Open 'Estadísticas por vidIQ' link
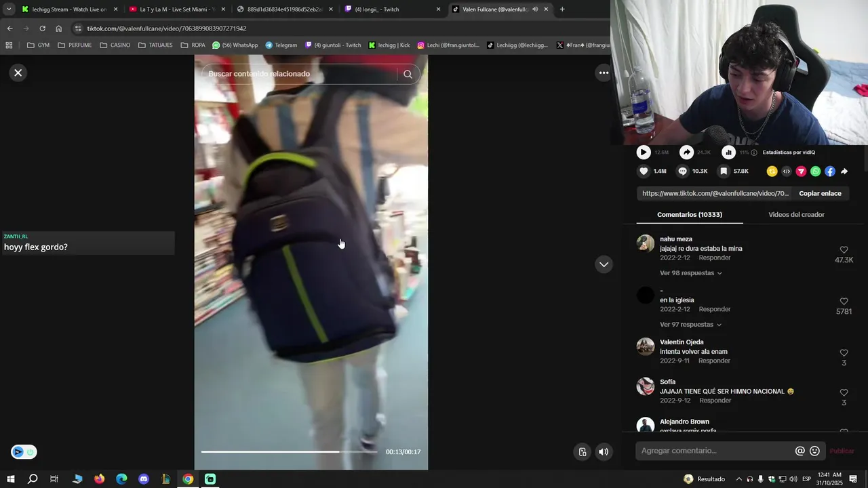 click(x=789, y=152)
